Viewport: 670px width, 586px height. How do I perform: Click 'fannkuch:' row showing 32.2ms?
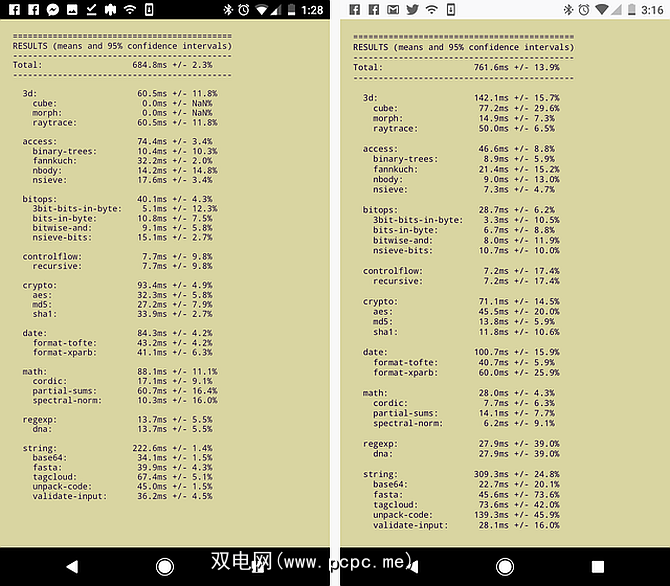[123, 161]
